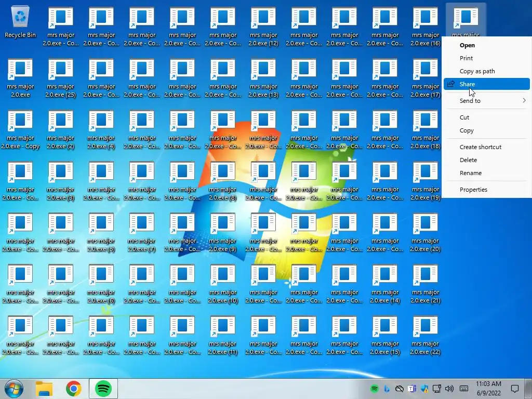Select the mrs major 2.0.exe - Copy shortcut
This screenshot has height=399, width=532.
(20, 130)
